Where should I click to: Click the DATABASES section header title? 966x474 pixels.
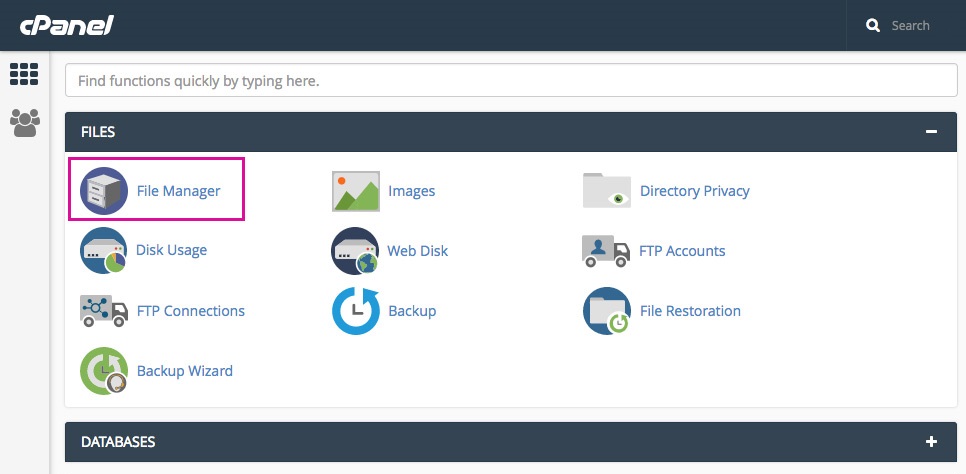[118, 442]
